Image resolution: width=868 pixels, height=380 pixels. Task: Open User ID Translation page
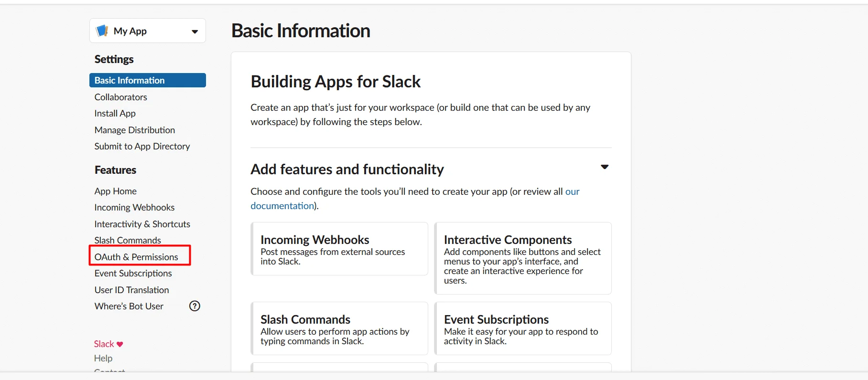point(131,290)
